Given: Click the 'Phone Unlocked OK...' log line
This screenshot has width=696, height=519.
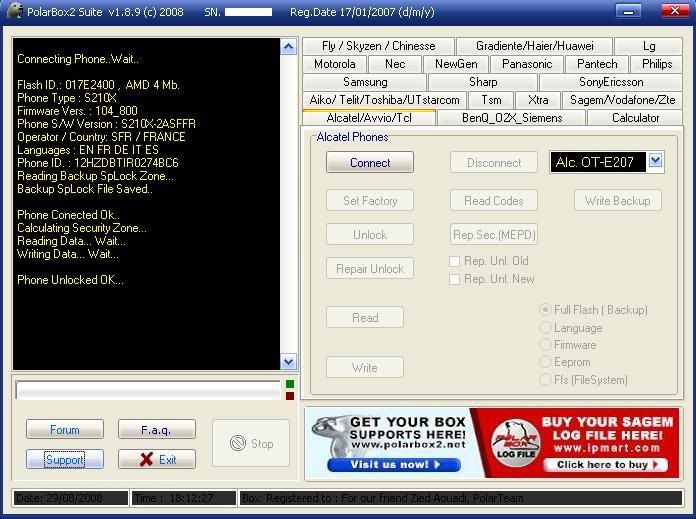Looking at the screenshot, I should 71,280.
